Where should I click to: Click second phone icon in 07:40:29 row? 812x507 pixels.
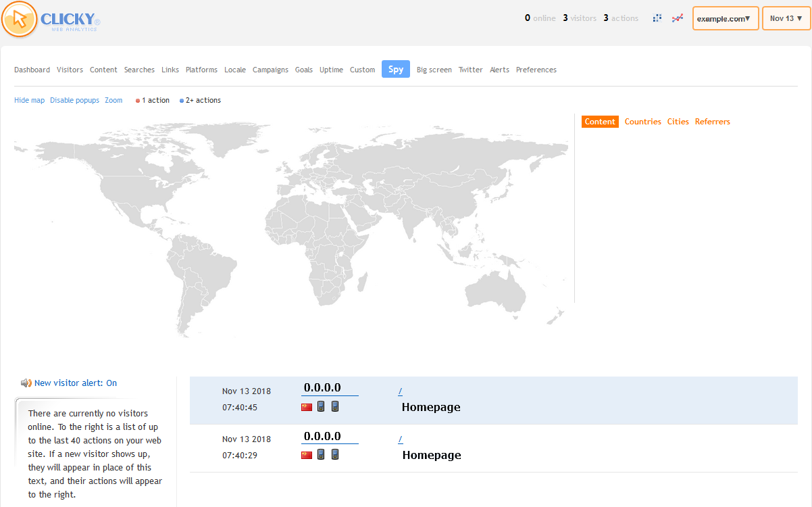[x=335, y=454]
